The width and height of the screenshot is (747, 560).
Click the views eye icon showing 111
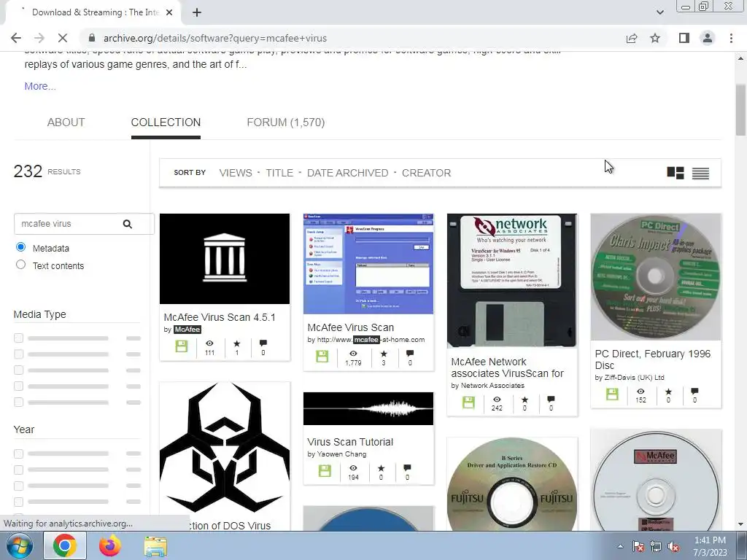pos(209,343)
